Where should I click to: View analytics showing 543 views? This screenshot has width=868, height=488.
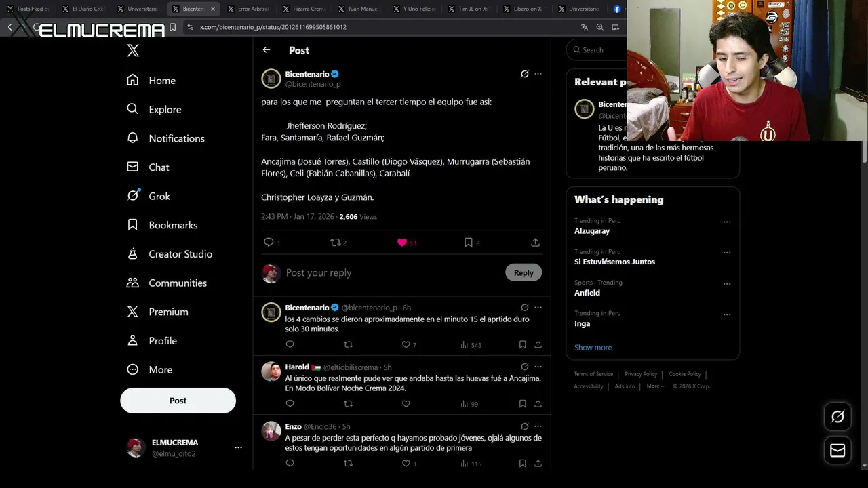click(471, 345)
